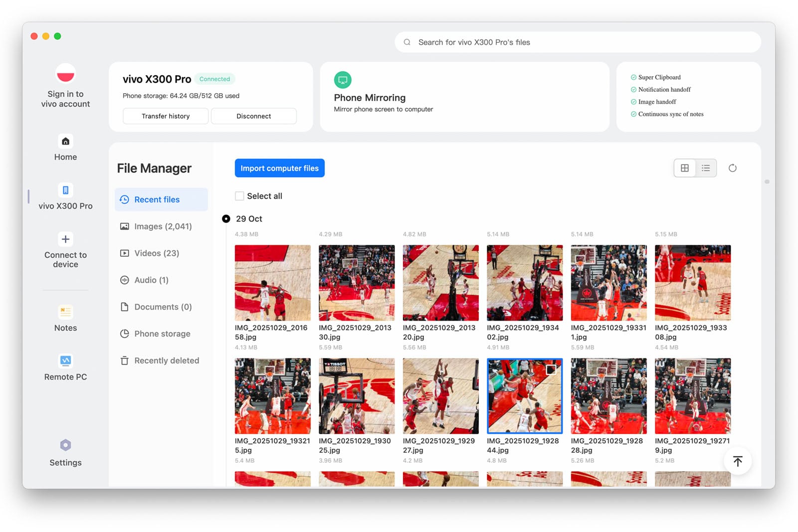Image resolution: width=798 pixels, height=532 pixels.
Task: Switch to grid view layout
Action: [x=684, y=168]
